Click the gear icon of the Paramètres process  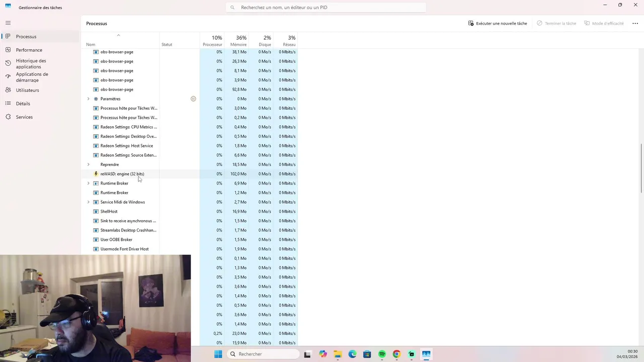(x=96, y=99)
